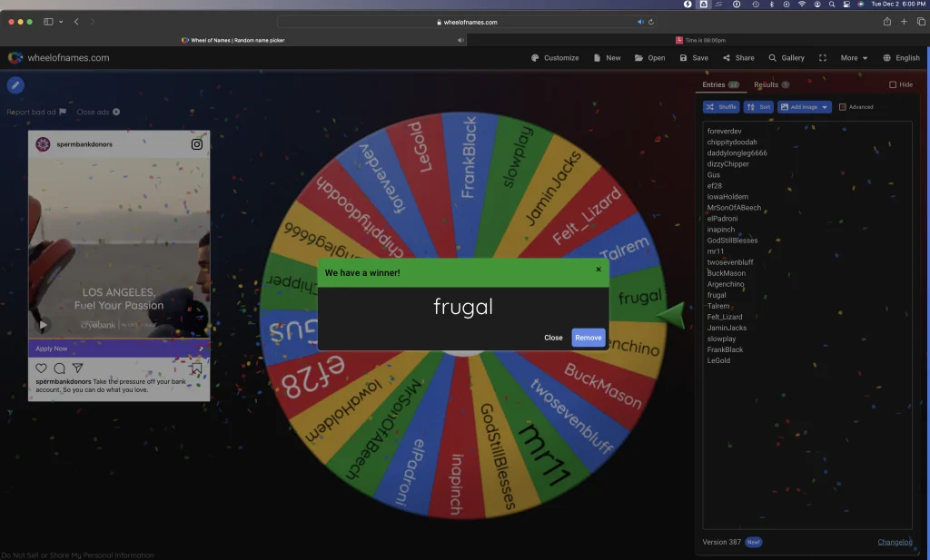Sort the entries
The image size is (930, 560).
point(758,107)
